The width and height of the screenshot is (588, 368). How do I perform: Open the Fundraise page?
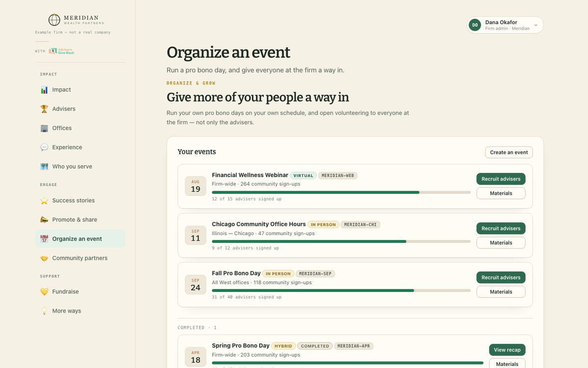point(80,292)
